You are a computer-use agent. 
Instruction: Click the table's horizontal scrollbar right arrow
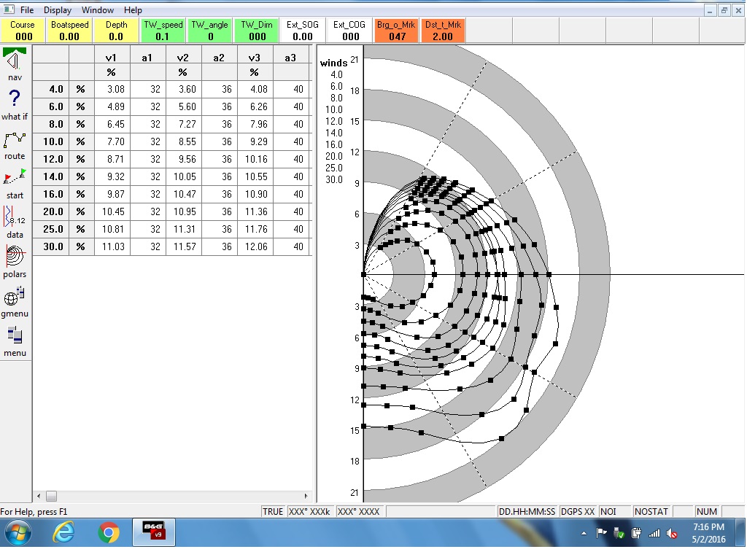tap(306, 496)
